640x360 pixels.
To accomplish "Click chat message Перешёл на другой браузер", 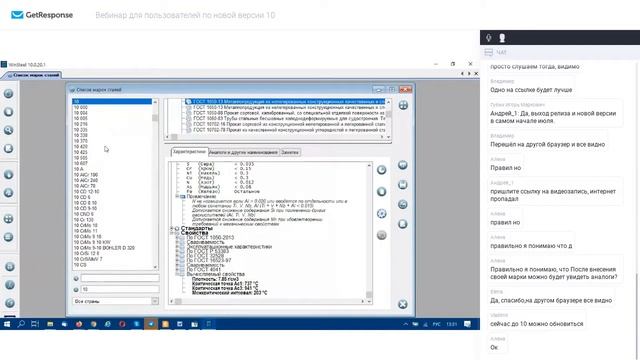I will (547, 144).
